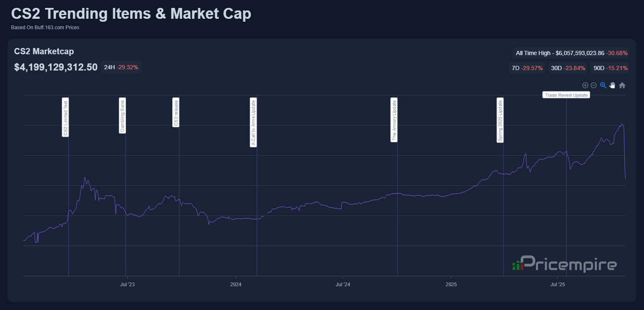Viewport: 644px width, 310px height.
Task: Switch to the pan hand tool
Action: (612, 85)
